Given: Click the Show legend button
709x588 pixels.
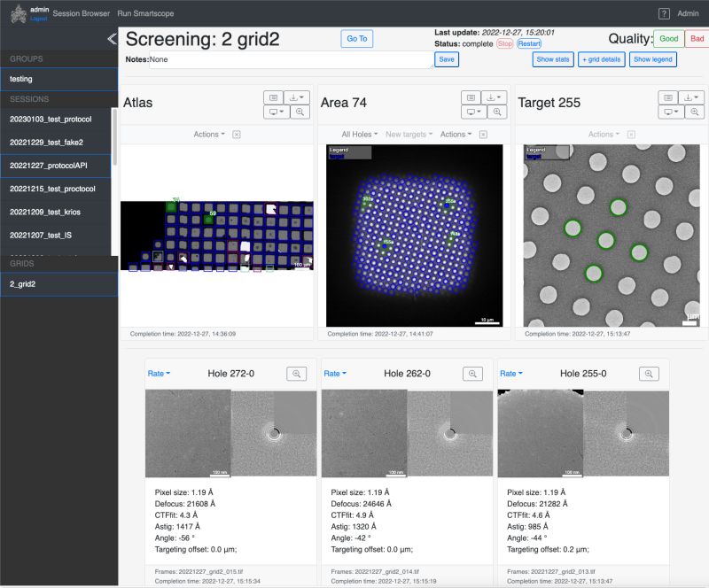Looking at the screenshot, I should point(653,59).
